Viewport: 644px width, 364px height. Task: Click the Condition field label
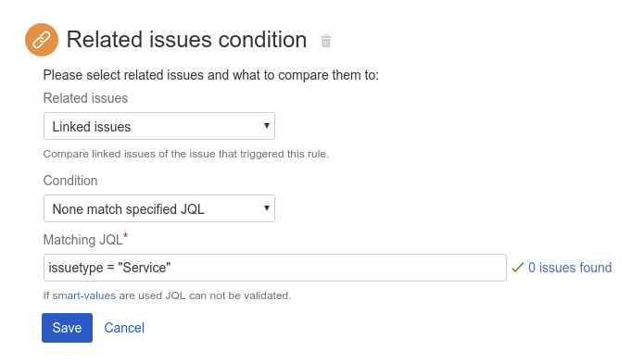70,181
